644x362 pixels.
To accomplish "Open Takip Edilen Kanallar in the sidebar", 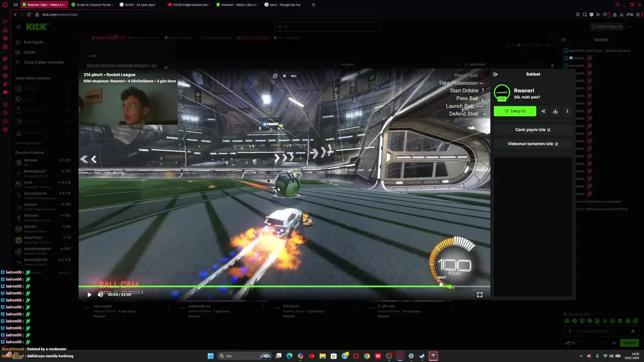I will 44,62.
